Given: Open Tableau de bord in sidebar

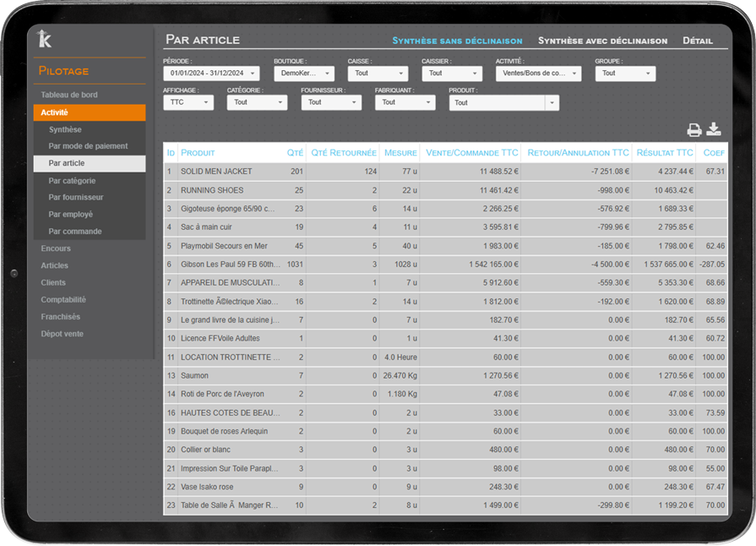Looking at the screenshot, I should (x=69, y=95).
